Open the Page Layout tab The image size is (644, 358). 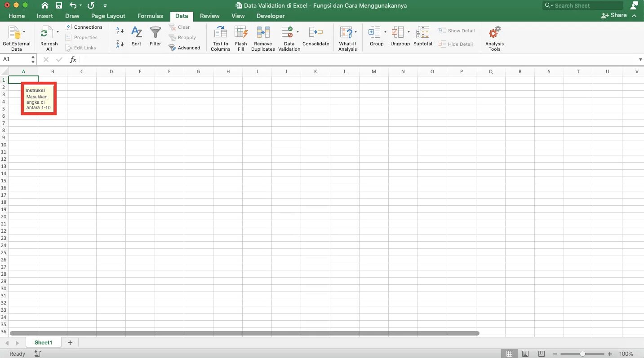tap(108, 16)
